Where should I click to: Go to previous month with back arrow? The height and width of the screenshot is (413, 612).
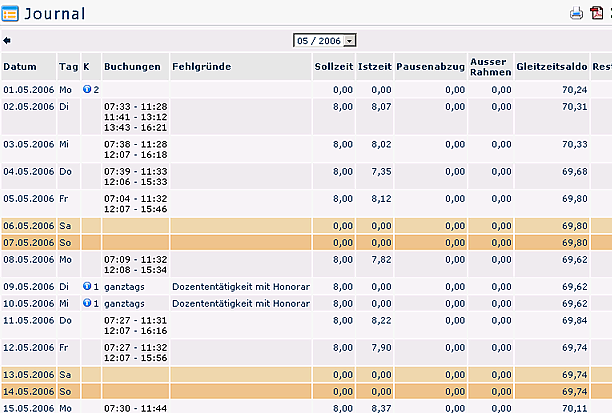[7, 41]
